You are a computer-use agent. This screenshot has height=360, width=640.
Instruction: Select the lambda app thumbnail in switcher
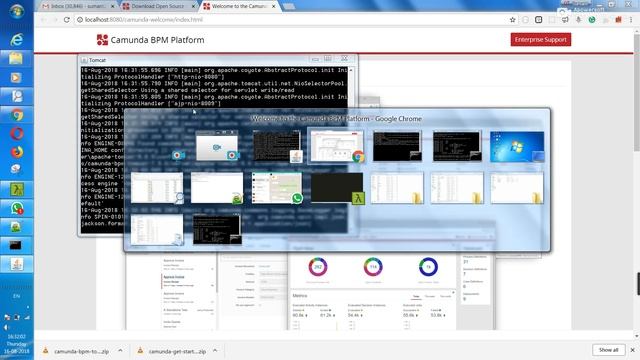(x=337, y=188)
